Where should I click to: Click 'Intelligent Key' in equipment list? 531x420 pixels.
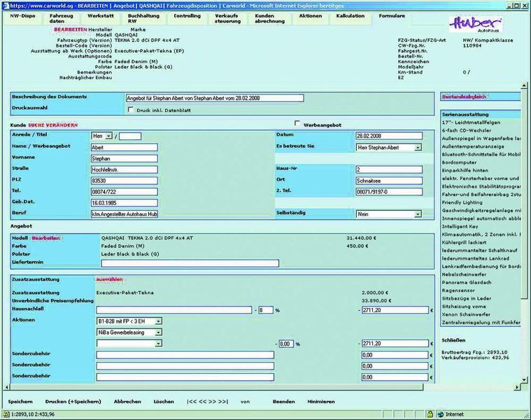(x=460, y=227)
